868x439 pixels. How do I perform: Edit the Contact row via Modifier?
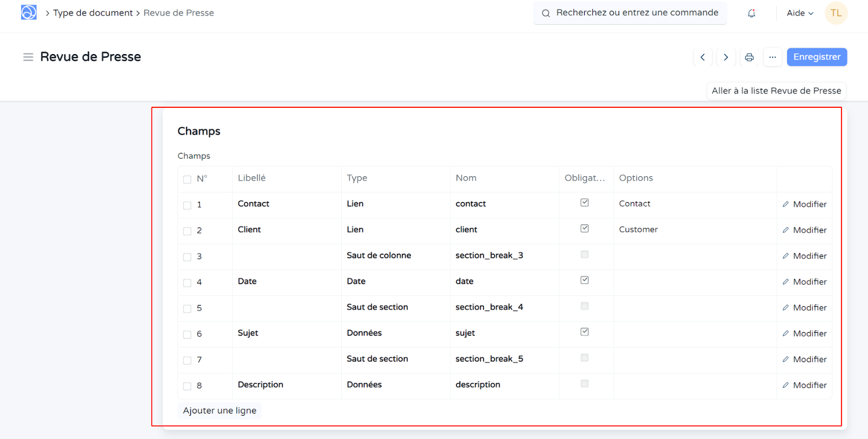tap(805, 204)
